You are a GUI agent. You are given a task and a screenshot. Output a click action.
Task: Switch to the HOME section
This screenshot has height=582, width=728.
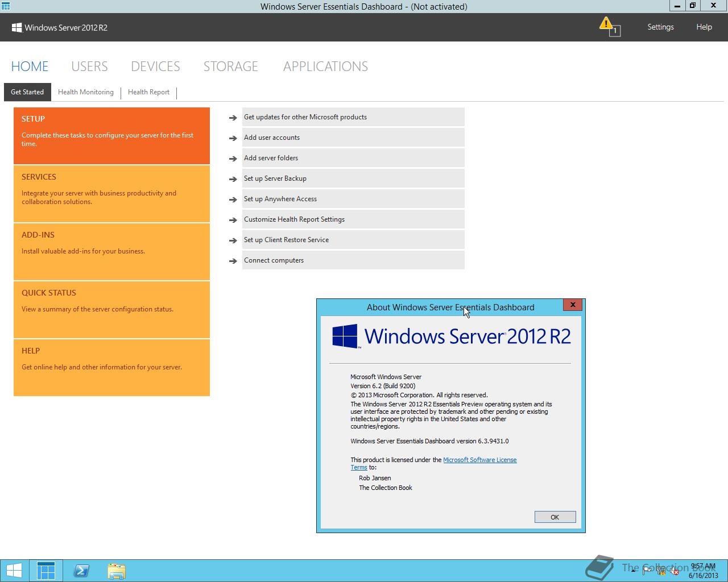coord(30,66)
